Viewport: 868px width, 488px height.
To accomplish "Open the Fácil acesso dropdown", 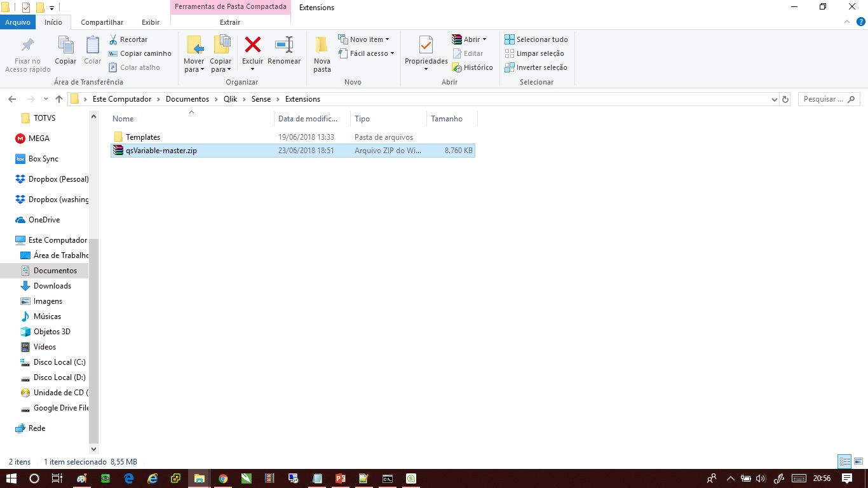I will click(x=366, y=53).
